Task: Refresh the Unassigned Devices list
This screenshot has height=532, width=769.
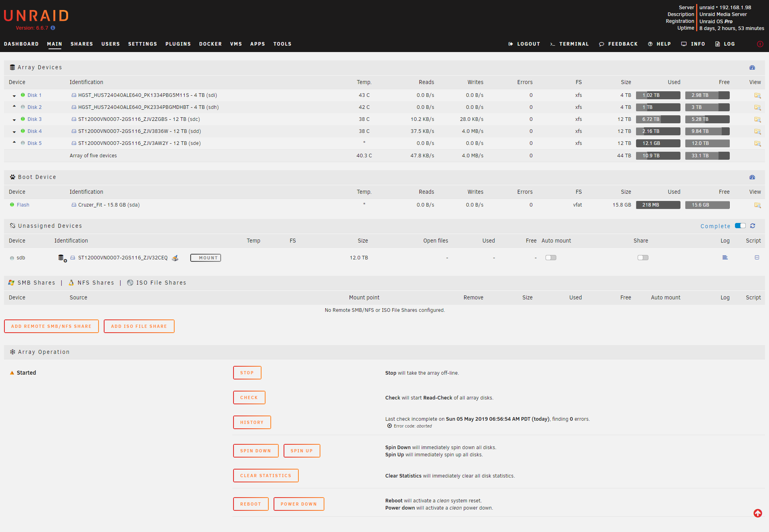Action: click(x=753, y=226)
